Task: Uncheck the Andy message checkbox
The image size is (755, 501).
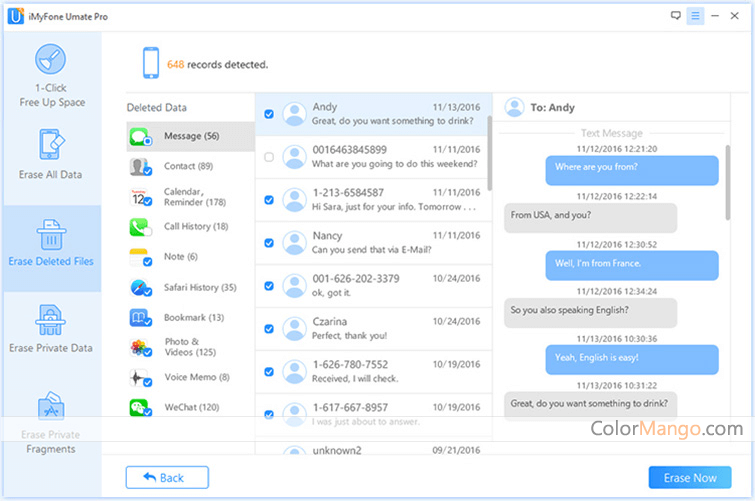Action: [269, 114]
